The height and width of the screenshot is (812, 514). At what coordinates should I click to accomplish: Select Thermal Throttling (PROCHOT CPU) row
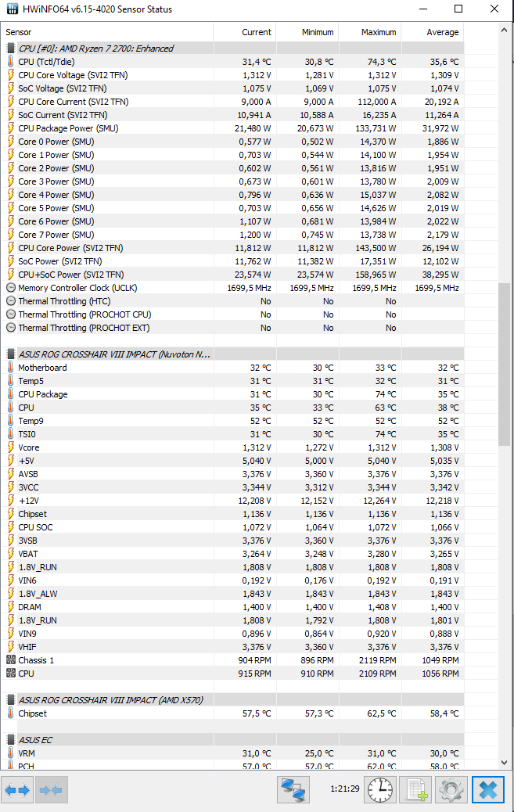point(232,314)
